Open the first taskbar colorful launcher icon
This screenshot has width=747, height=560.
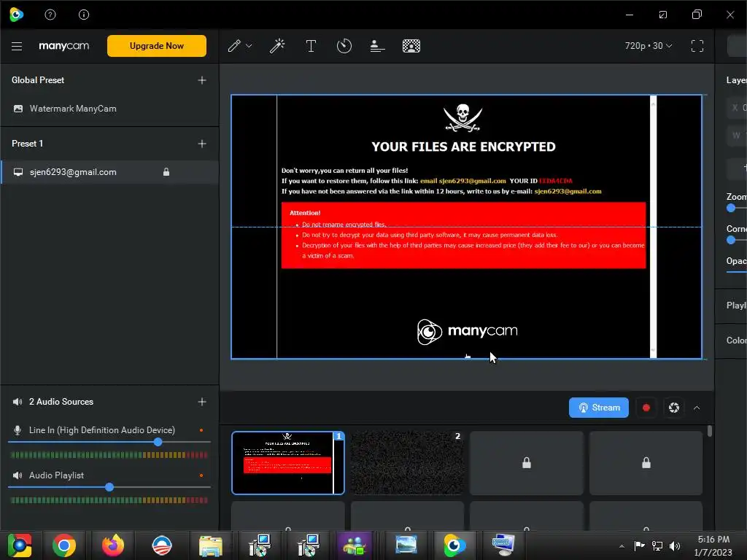pyautogui.click(x=20, y=545)
